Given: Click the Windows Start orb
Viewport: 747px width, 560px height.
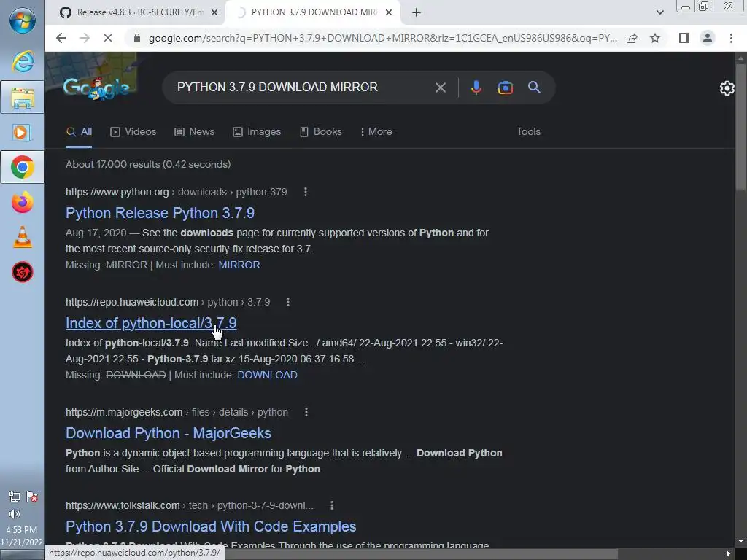Looking at the screenshot, I should pyautogui.click(x=23, y=20).
